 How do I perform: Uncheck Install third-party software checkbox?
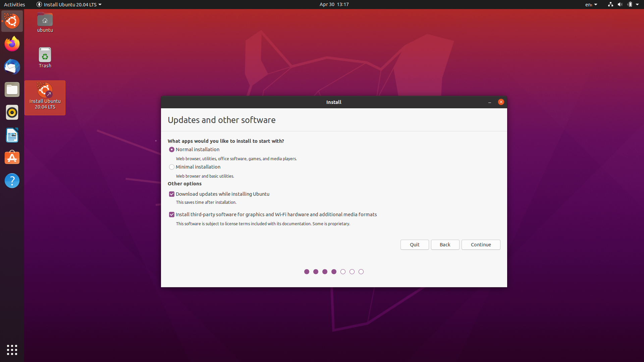[x=172, y=215]
